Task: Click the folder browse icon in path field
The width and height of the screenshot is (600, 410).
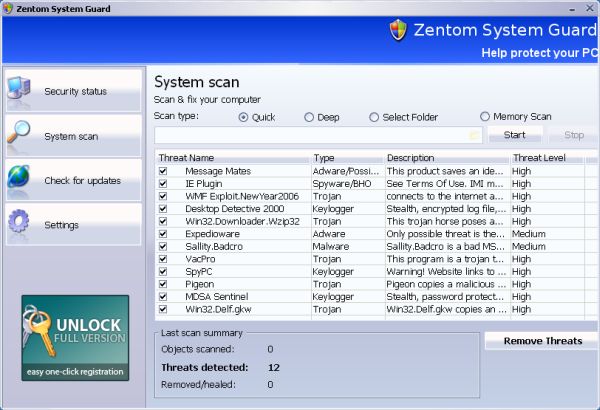Action: (475, 135)
